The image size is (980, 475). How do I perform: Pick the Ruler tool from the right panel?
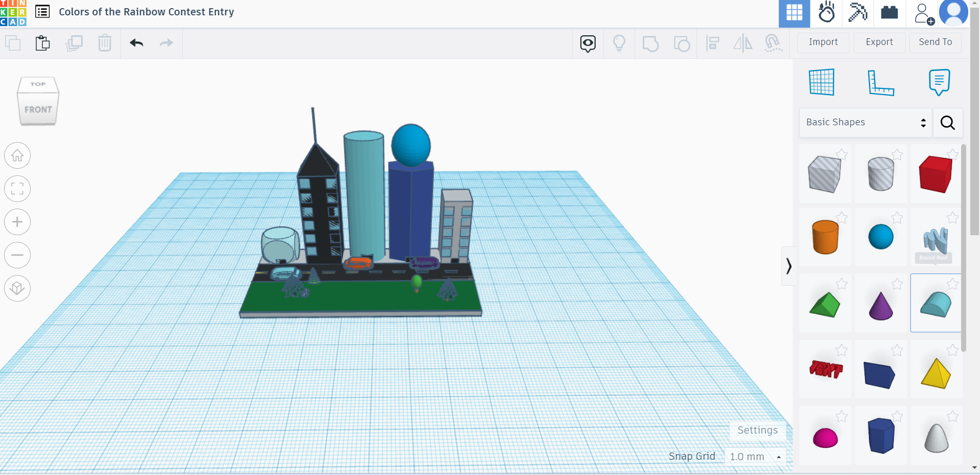click(881, 82)
